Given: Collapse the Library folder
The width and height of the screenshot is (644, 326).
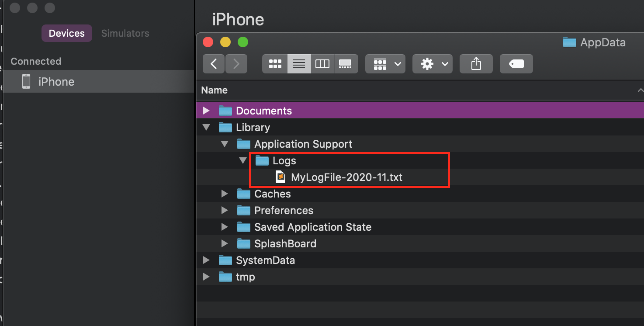Looking at the screenshot, I should point(207,128).
